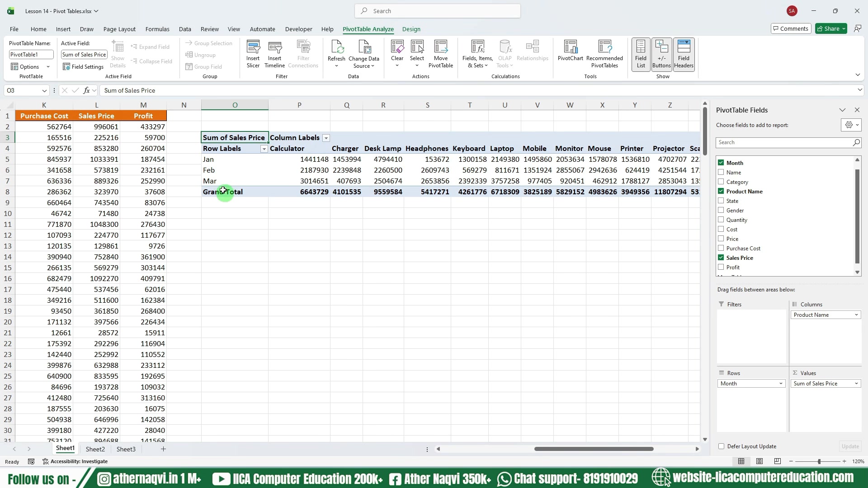Tick the Profit field checkbox
The width and height of the screenshot is (868, 488).
(x=721, y=267)
